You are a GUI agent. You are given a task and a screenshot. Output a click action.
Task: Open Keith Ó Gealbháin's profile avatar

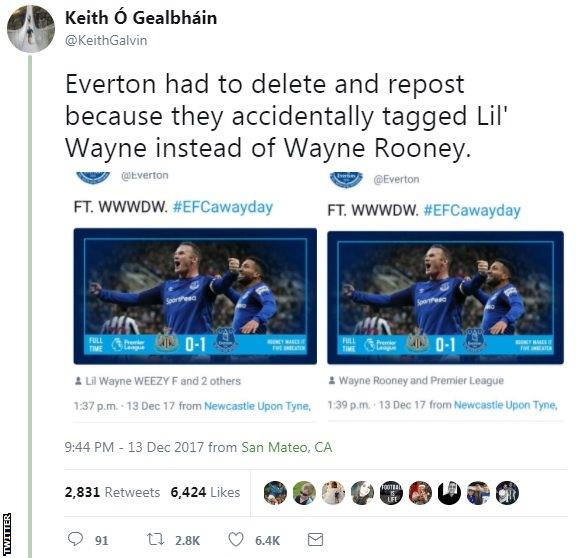[x=31, y=29]
